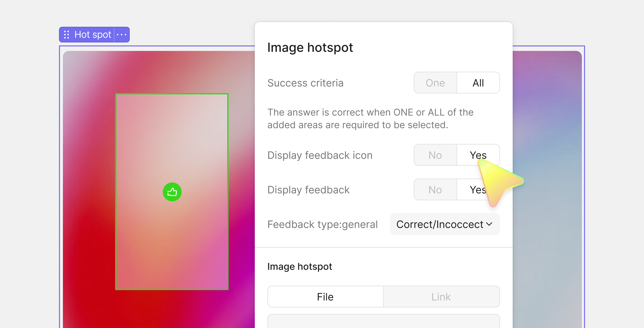Screen dimensions: 644x328
Task: Select Yes for Display feedback
Action: [x=474, y=190]
